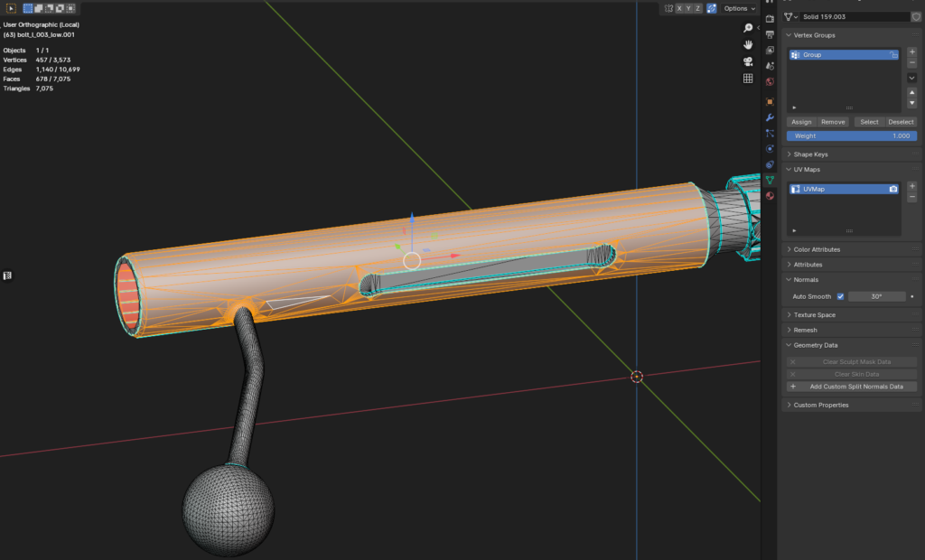Click the Assign button
Screen dimensions: 925x560
click(801, 122)
